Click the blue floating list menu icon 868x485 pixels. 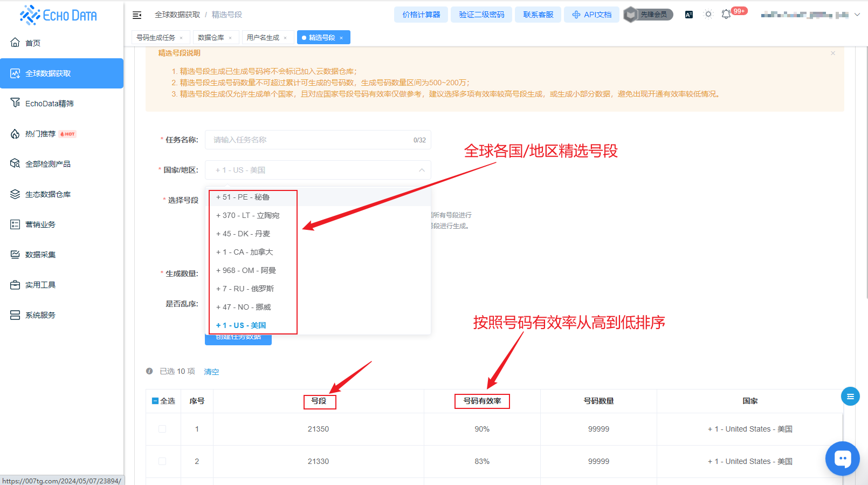pos(850,397)
